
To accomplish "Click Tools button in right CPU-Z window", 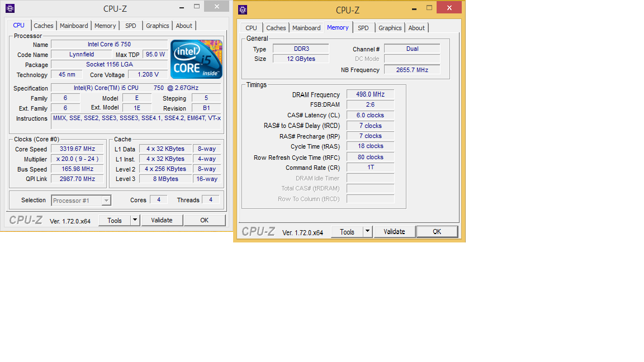I will (347, 232).
